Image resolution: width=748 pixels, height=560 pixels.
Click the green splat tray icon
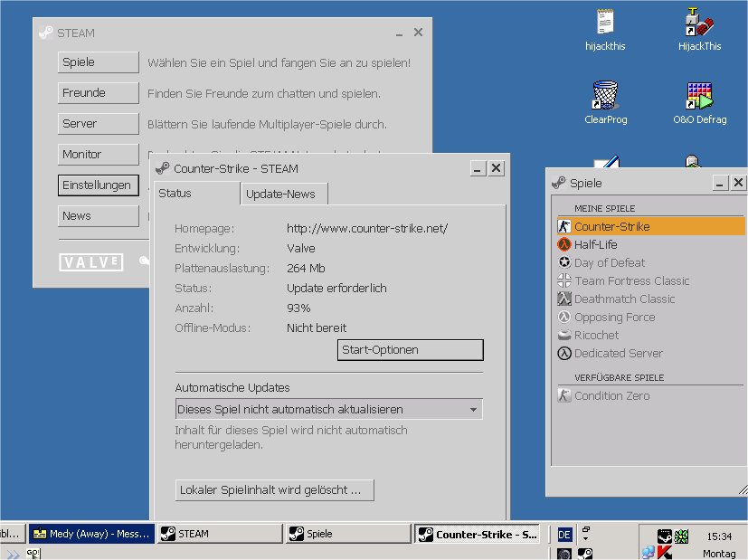coord(681,536)
